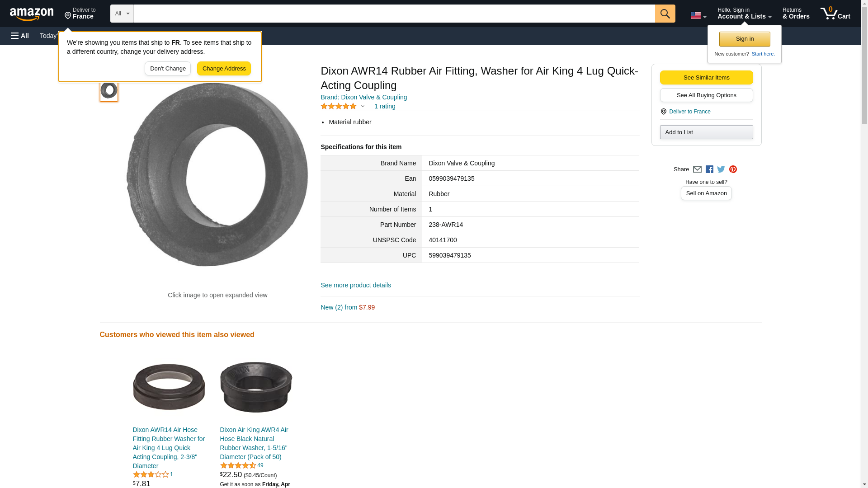868x488 pixels.
Task: Click the search magnifier button
Action: 665,14
